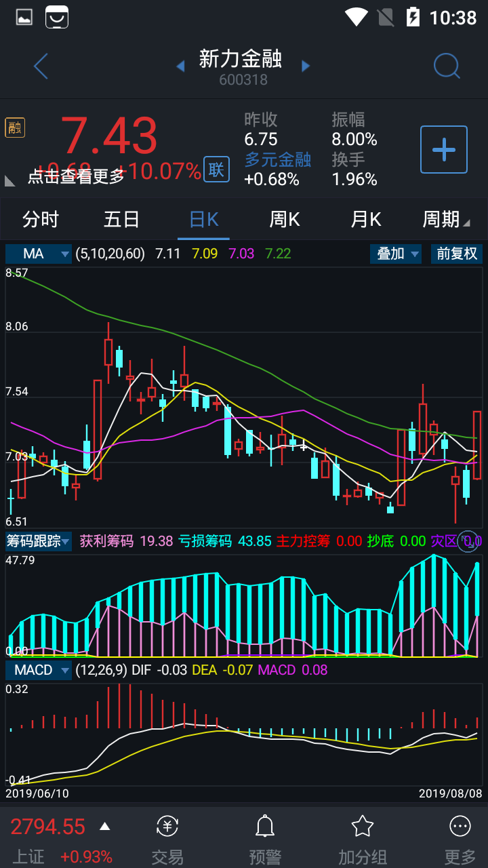488x868 pixels.
Task: Tap the 联 linked-stock icon
Action: pos(216,170)
